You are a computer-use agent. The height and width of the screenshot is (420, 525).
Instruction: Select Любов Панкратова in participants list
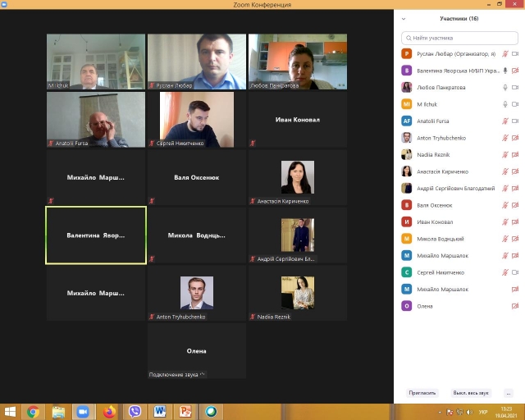(459, 88)
